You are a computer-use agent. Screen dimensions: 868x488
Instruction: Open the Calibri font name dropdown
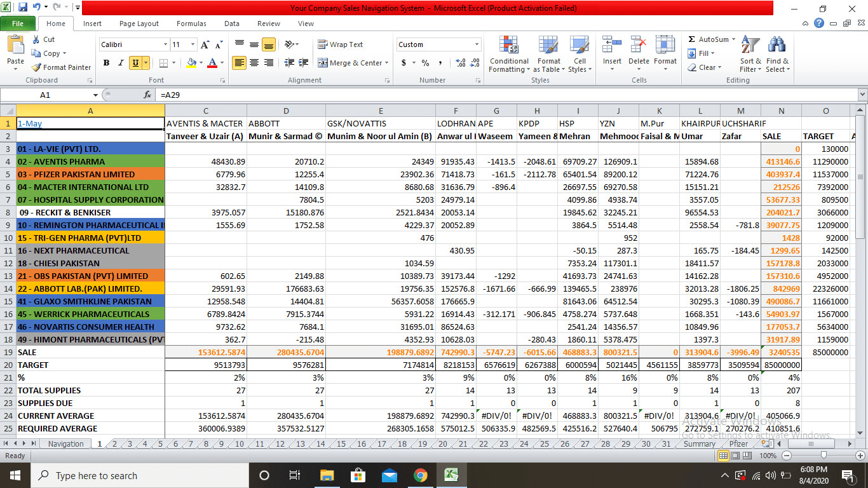(x=166, y=44)
